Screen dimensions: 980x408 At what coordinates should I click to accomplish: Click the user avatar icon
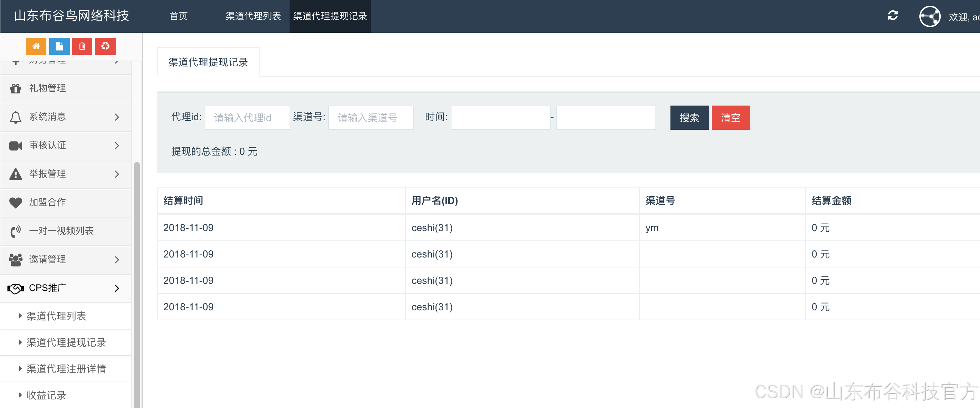point(929,16)
